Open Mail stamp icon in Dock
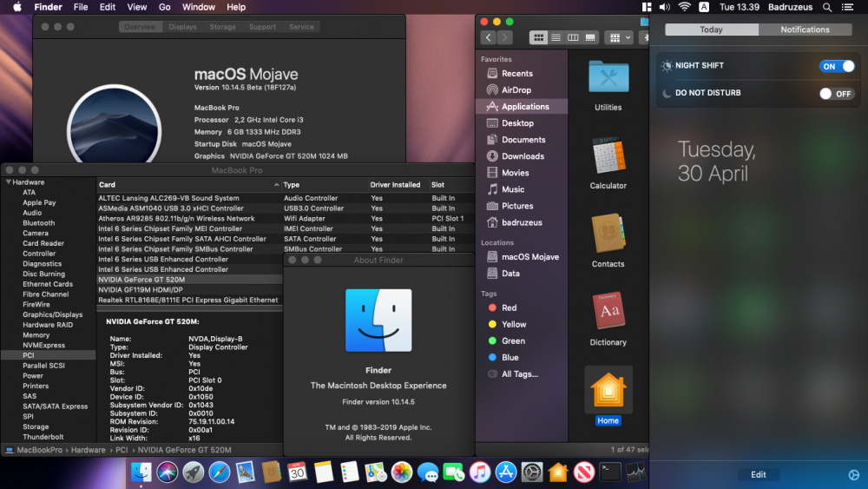 pyautogui.click(x=246, y=472)
